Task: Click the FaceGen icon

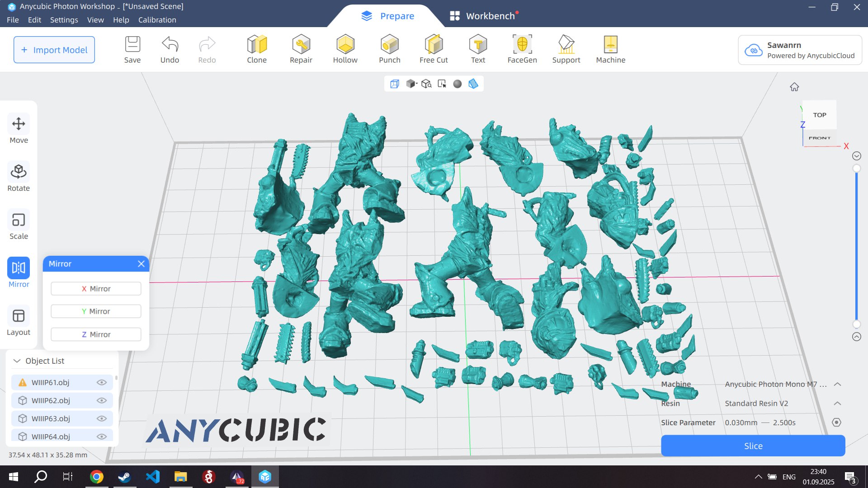Action: click(522, 44)
